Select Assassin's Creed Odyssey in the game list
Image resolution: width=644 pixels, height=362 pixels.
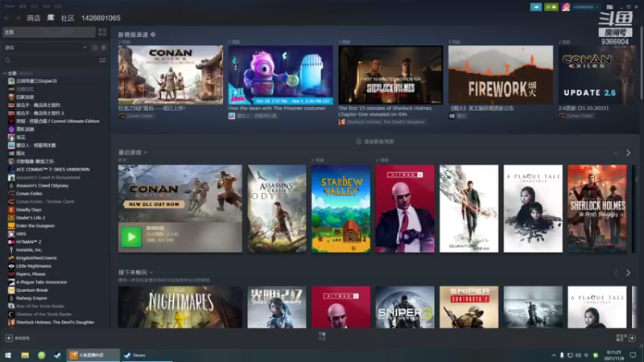tap(43, 186)
